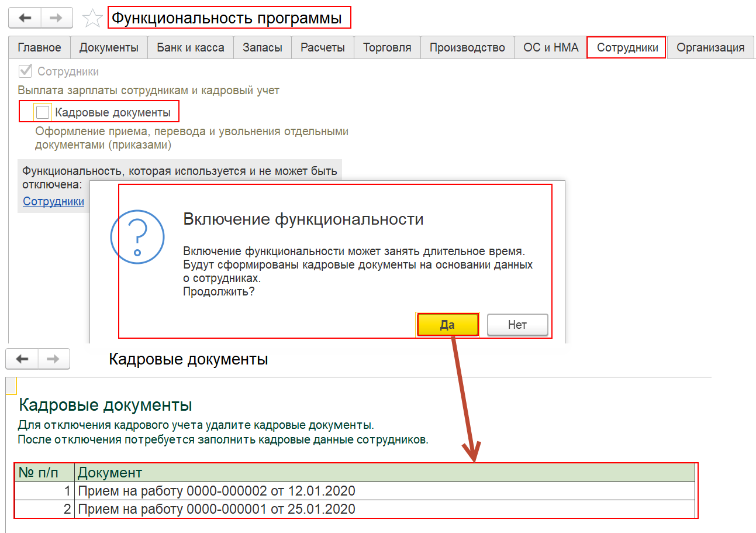
Task: Decline with the Нет button
Action: click(517, 325)
